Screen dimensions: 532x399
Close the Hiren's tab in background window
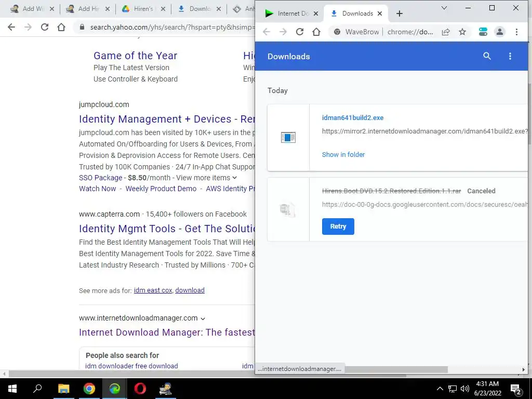coord(163,9)
